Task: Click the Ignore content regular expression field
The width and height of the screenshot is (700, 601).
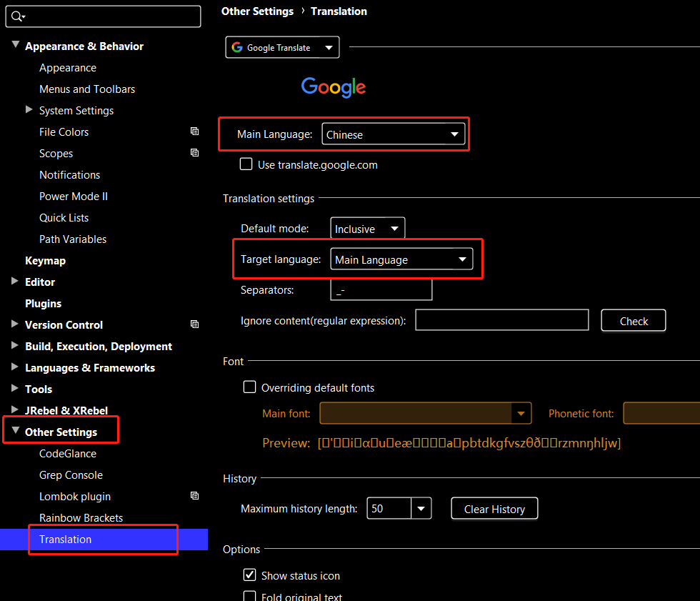Action: click(x=501, y=320)
